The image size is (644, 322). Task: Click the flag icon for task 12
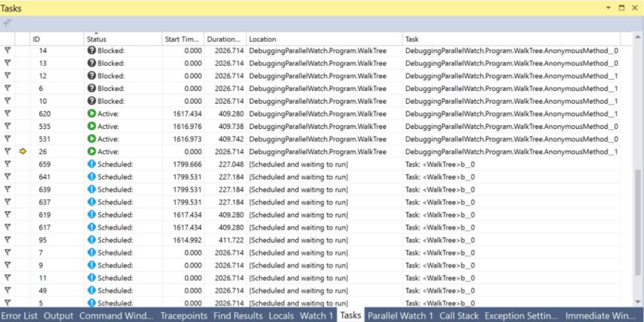point(7,76)
